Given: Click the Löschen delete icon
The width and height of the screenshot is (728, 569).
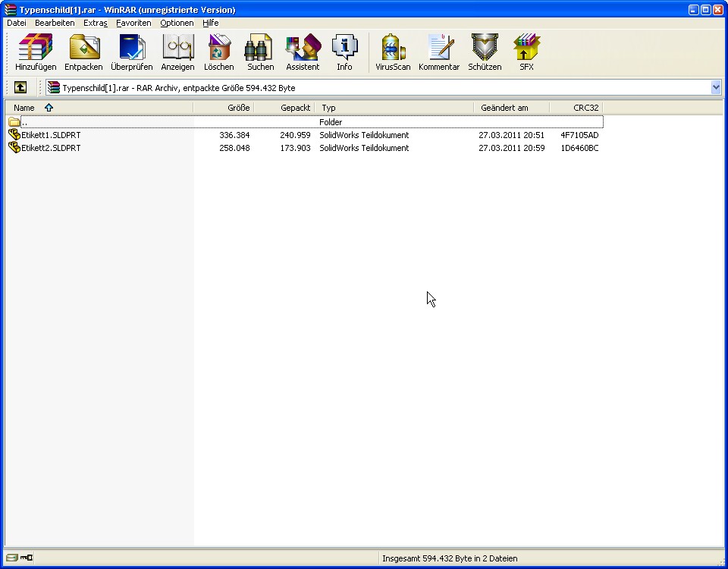Looking at the screenshot, I should (x=218, y=52).
